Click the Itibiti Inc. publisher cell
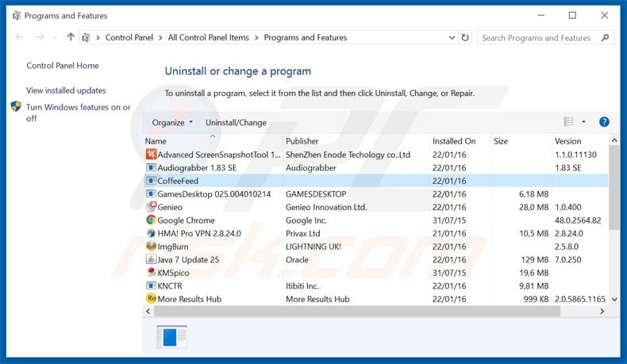The height and width of the screenshot is (364, 627). tap(302, 286)
